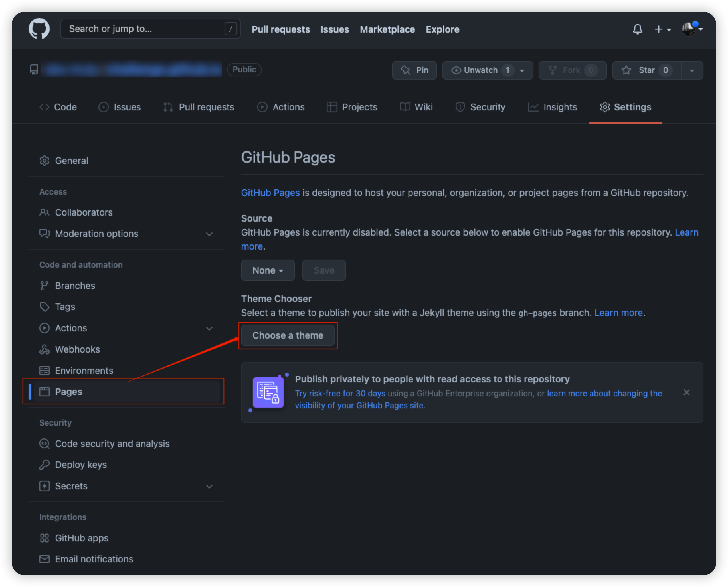Expand the Secrets sidebar section

pos(209,486)
